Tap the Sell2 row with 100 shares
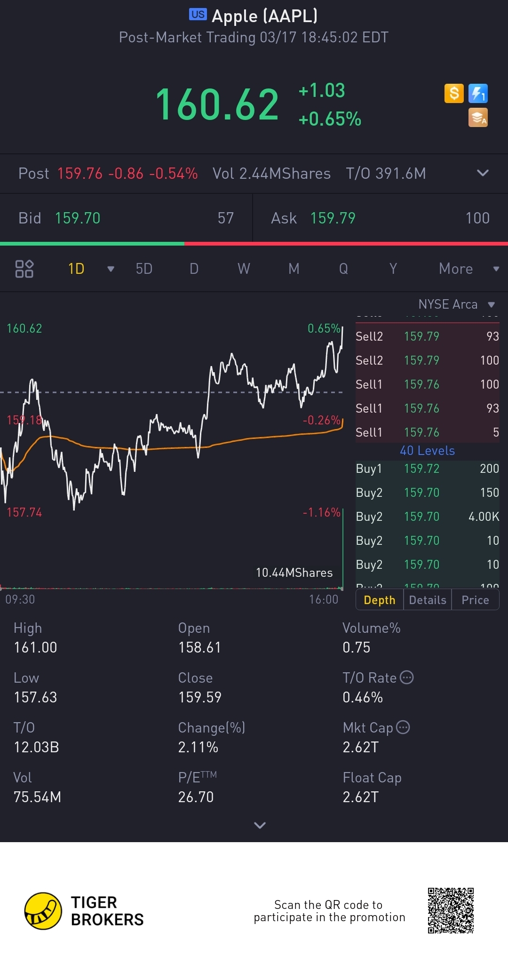This screenshot has width=508, height=980. click(427, 360)
